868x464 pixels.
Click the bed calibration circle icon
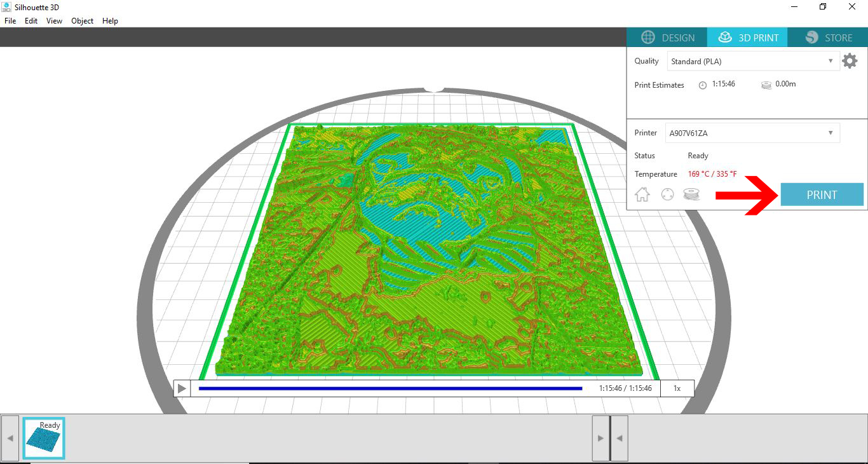[667, 195]
